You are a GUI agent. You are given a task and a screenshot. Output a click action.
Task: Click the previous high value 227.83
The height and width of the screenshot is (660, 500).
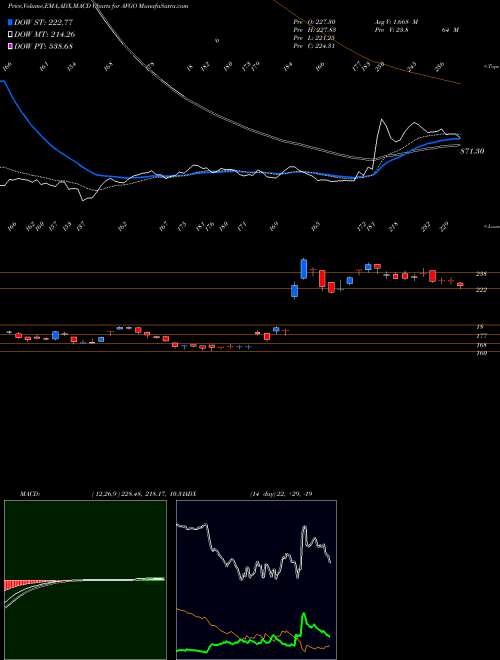[323, 30]
